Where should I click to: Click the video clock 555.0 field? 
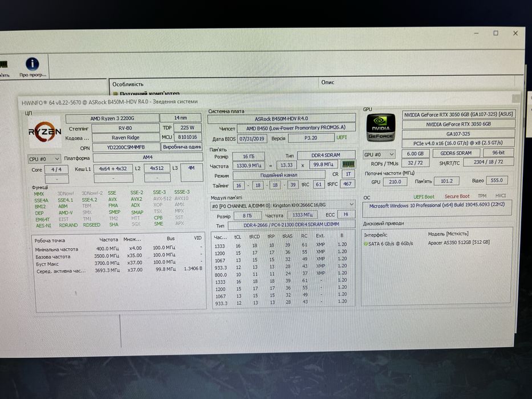coord(497,180)
